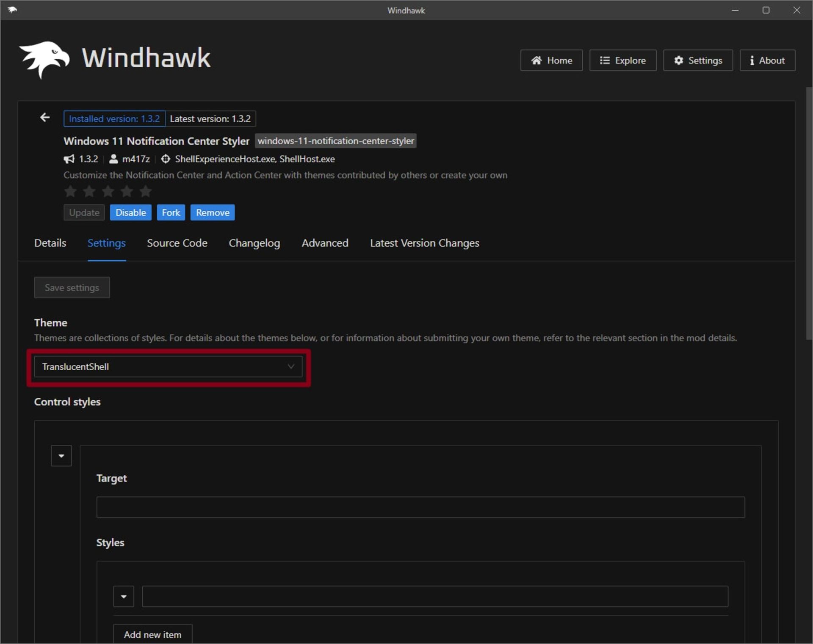Click the author person icon
Viewport: 813px width, 644px height.
click(x=113, y=159)
